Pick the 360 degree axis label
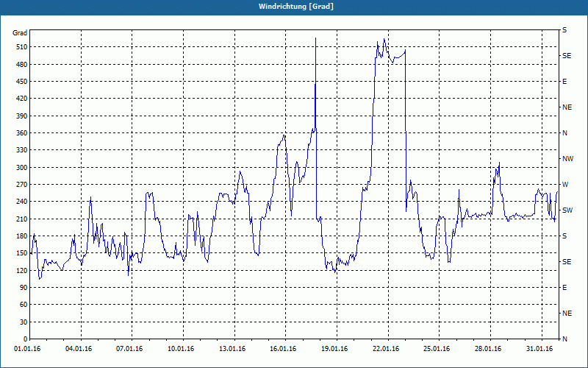588x368 pixels. [22, 133]
